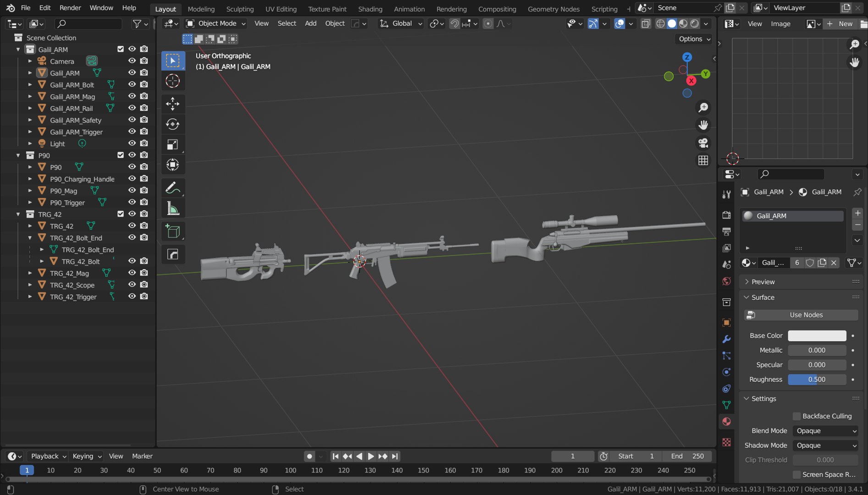Click the Metallic value slider
The image size is (868, 495).
click(x=817, y=350)
